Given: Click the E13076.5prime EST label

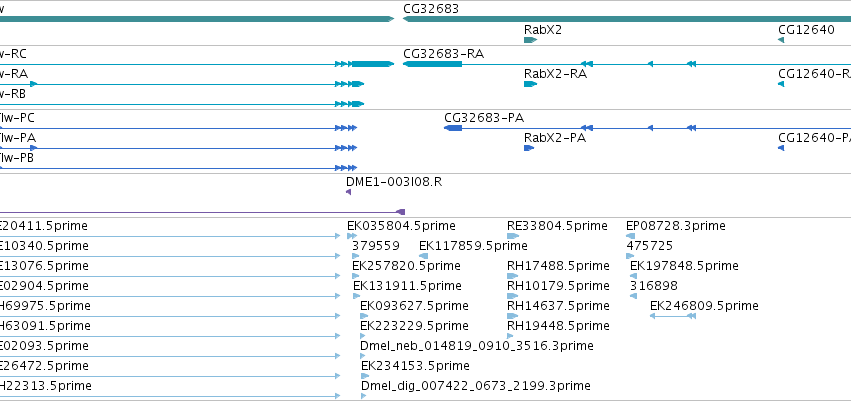Looking at the screenshot, I should [x=44, y=266].
